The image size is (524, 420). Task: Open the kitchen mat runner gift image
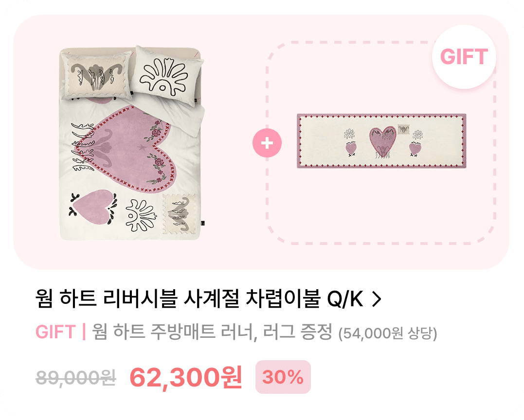381,141
